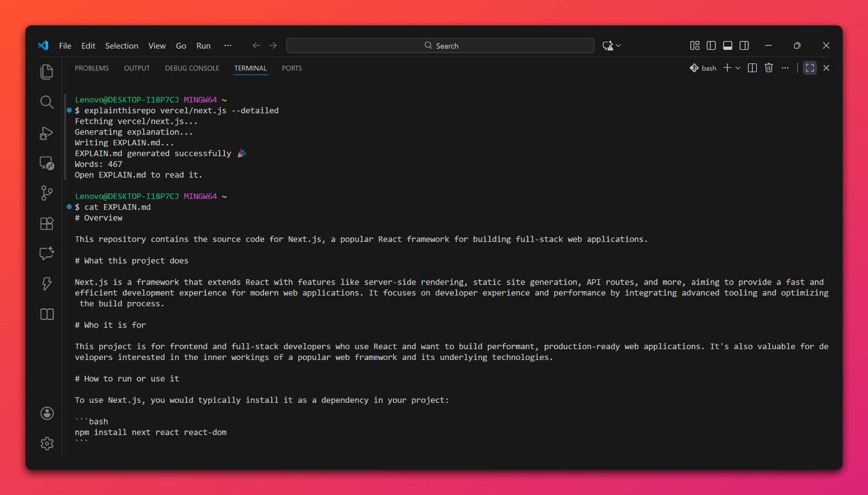Open the Extensions view
Image resolution: width=868 pixels, height=495 pixels.
click(x=47, y=223)
